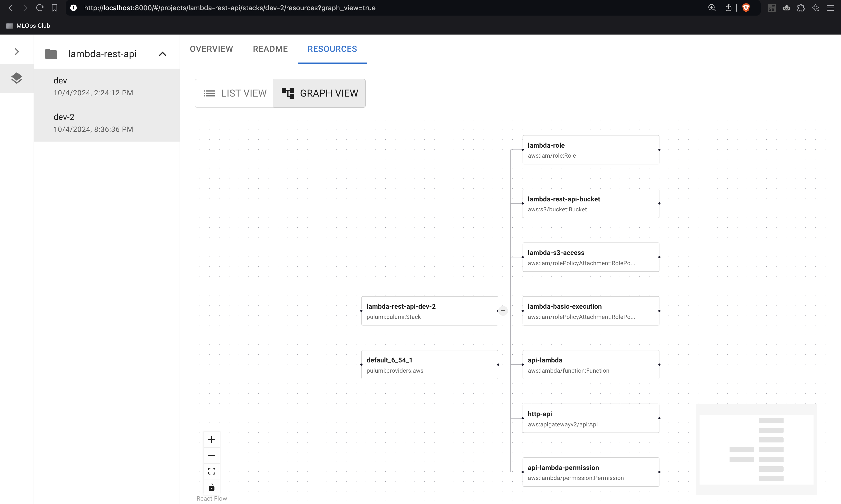Screen dimensions: 841x504
Task: Click the React Flow attribution link
Action: (x=212, y=498)
